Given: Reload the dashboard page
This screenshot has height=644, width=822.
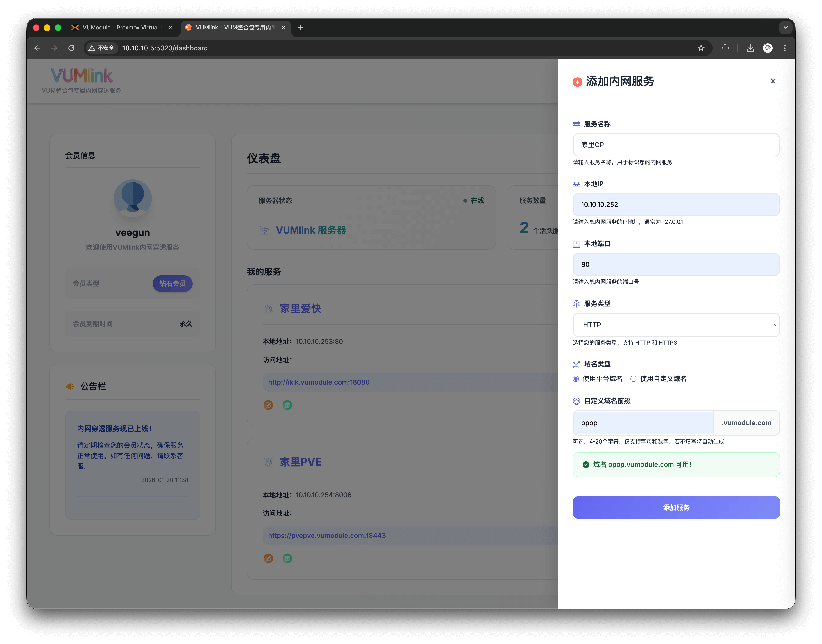Looking at the screenshot, I should click(71, 48).
